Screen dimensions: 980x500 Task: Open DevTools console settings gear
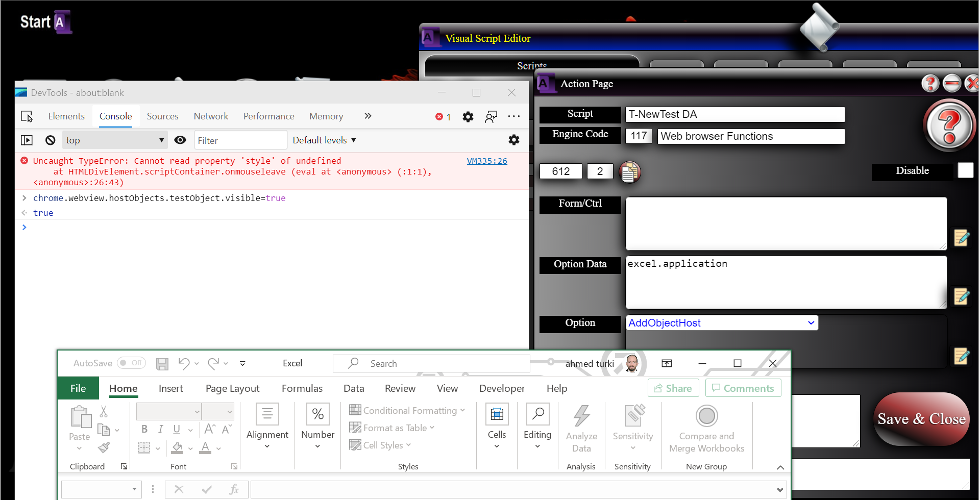click(x=514, y=140)
